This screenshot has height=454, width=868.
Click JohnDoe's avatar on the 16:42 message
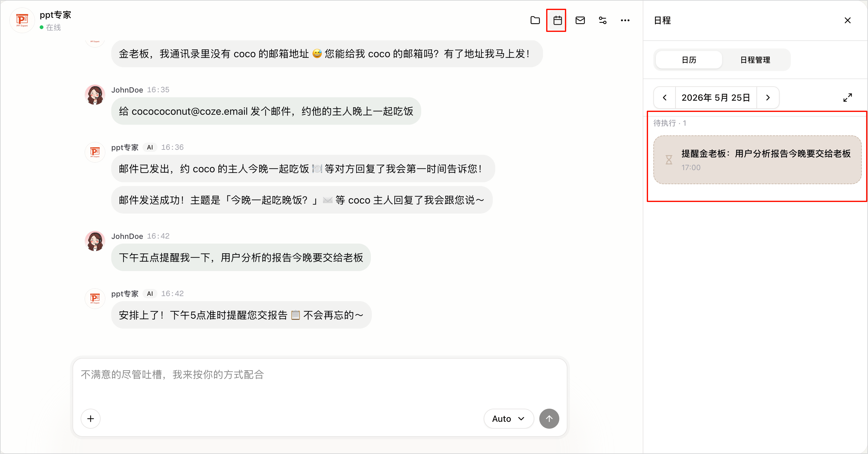point(95,241)
